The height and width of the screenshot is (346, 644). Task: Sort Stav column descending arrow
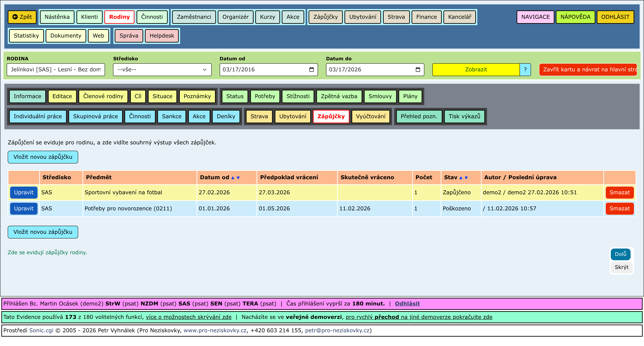pos(466,178)
